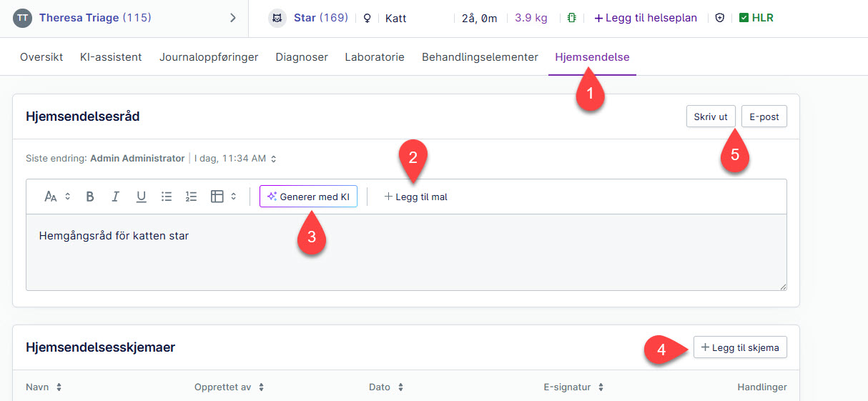
Task: Open the KI-assistent tab
Action: point(111,57)
